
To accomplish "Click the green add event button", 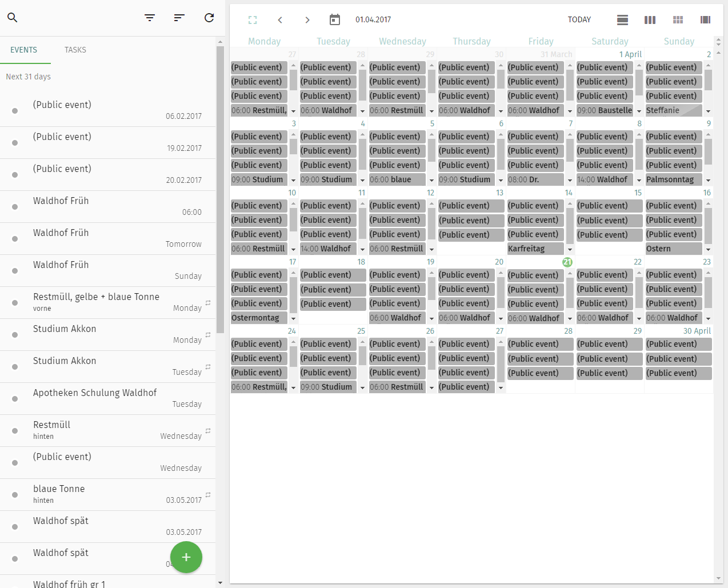I will pyautogui.click(x=186, y=557).
